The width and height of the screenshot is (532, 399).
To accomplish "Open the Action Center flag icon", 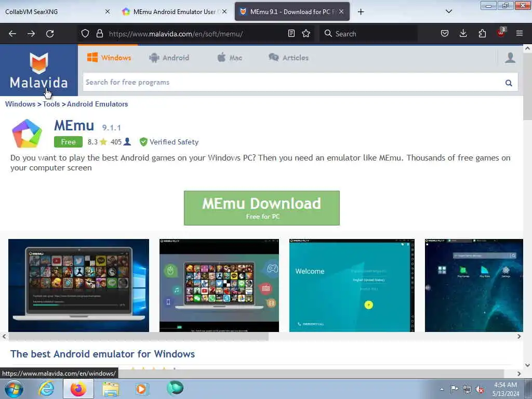I will 454,389.
